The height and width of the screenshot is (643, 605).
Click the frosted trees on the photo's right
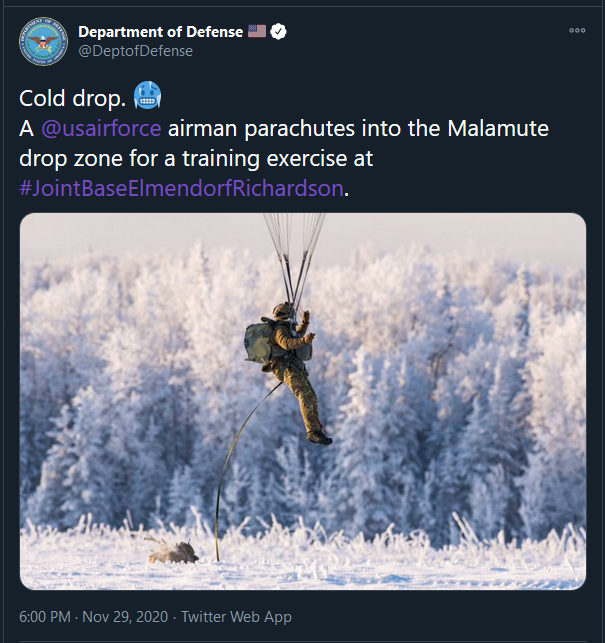500,380
